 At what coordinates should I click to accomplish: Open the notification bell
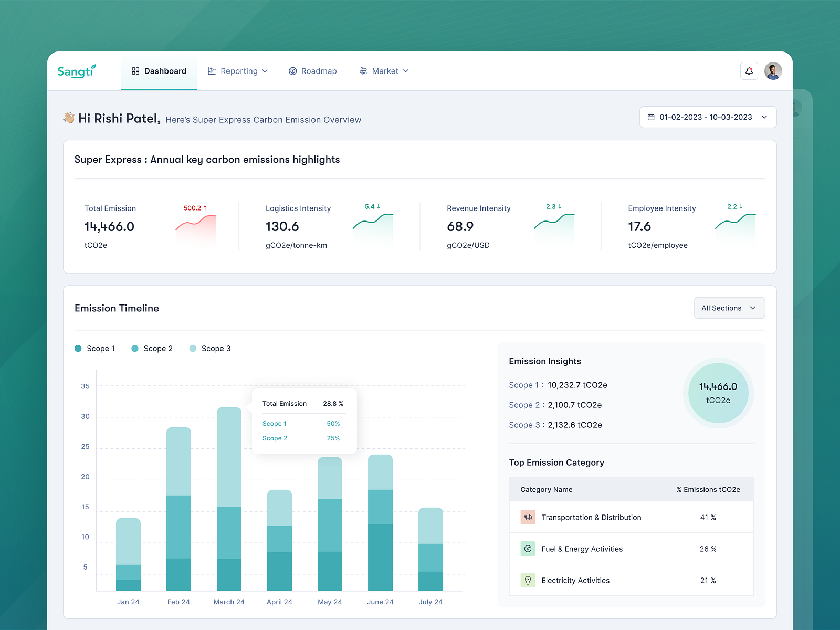749,71
